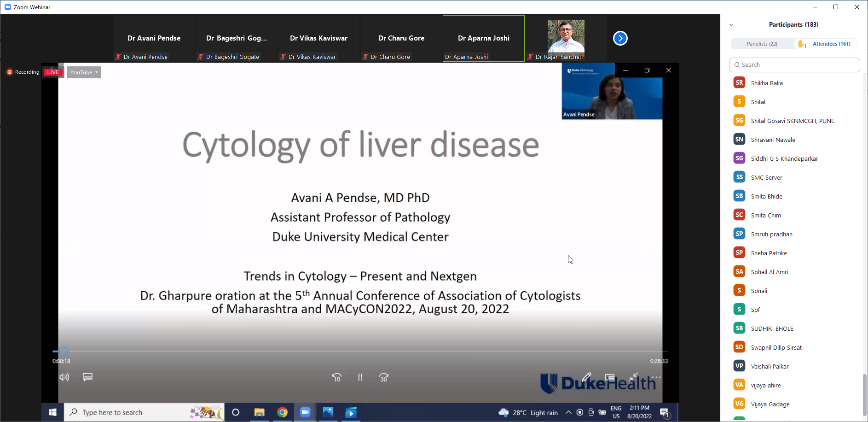The width and height of the screenshot is (868, 422).
Task: Switch to the Attendees (161) tab
Action: 831,44
